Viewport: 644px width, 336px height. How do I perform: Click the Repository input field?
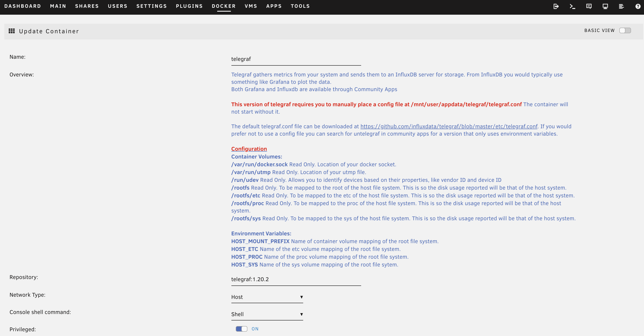[296, 279]
